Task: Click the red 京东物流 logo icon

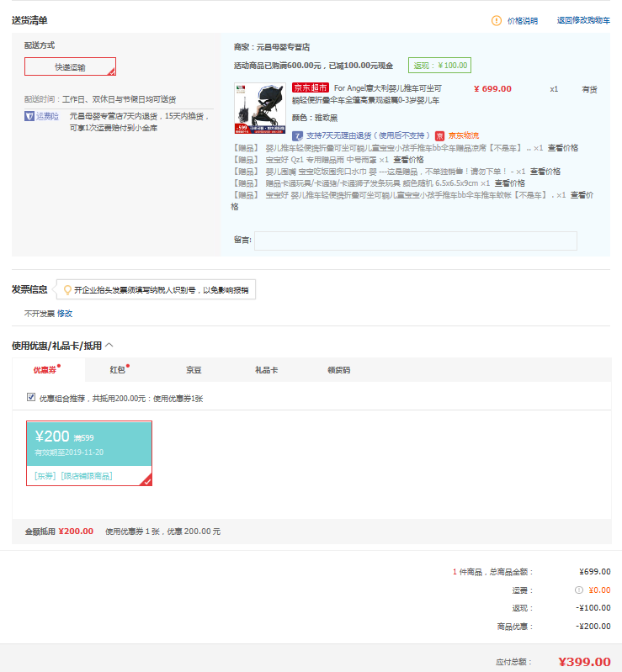Action: tap(439, 136)
